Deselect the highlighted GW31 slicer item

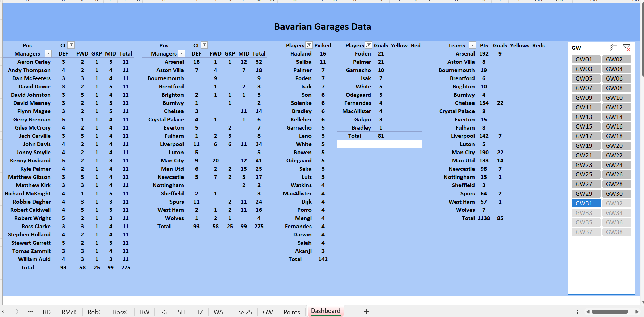coord(586,203)
